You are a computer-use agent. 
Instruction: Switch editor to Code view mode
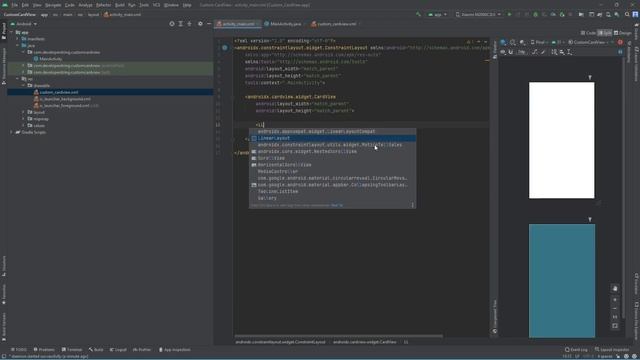point(588,33)
